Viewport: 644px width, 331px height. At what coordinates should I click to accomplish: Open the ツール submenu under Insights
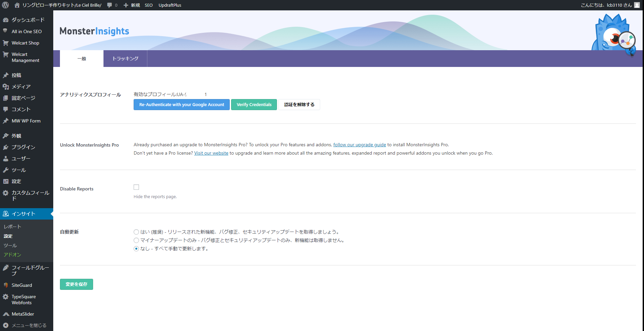(x=10, y=245)
